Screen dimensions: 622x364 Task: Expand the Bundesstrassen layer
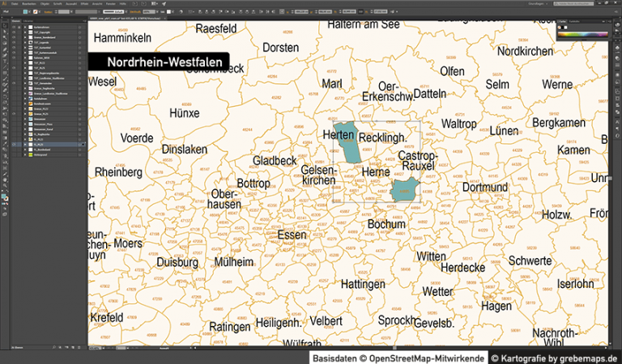(24, 102)
